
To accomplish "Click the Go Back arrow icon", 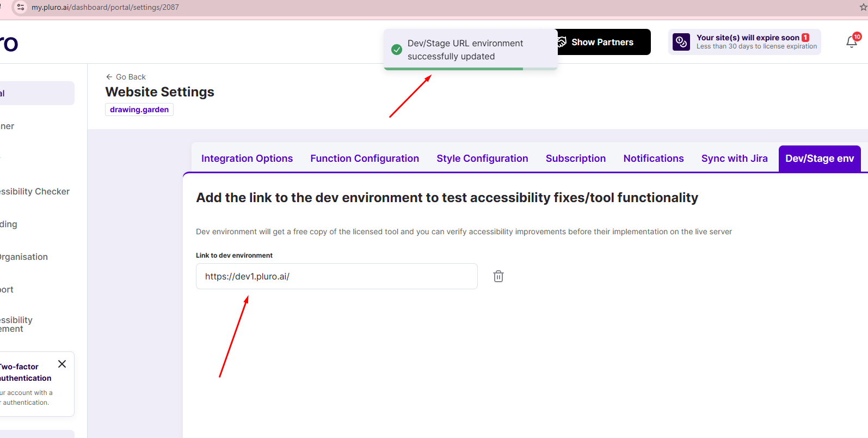I will 109,77.
